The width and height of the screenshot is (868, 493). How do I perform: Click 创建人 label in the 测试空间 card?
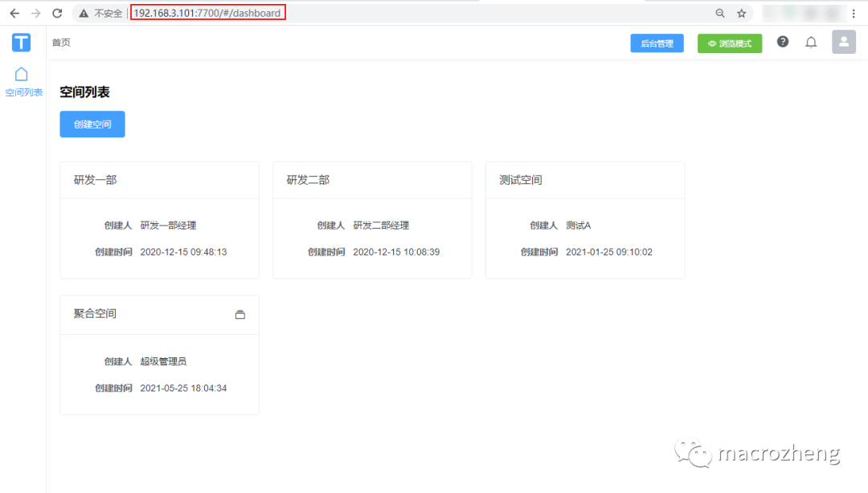(x=543, y=225)
